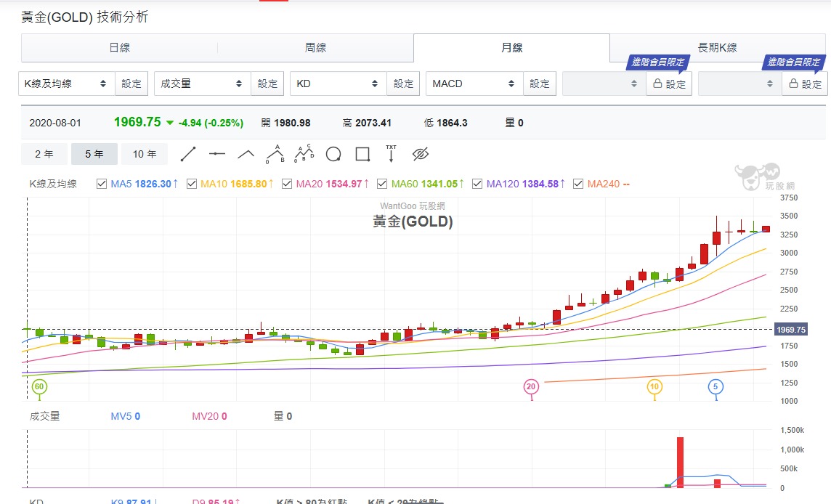Switch to the 長期K線 tab
This screenshot has width=831, height=504.
point(717,48)
